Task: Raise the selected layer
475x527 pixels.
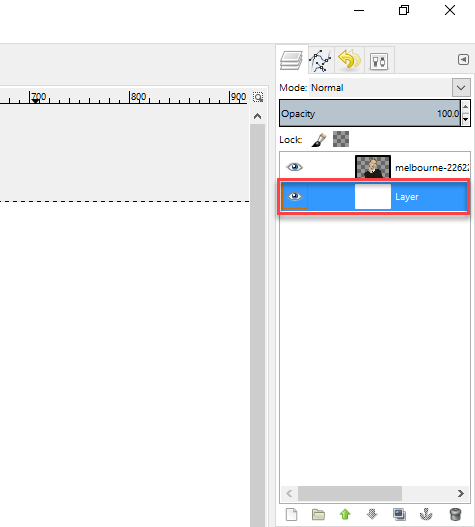Action: [345, 514]
